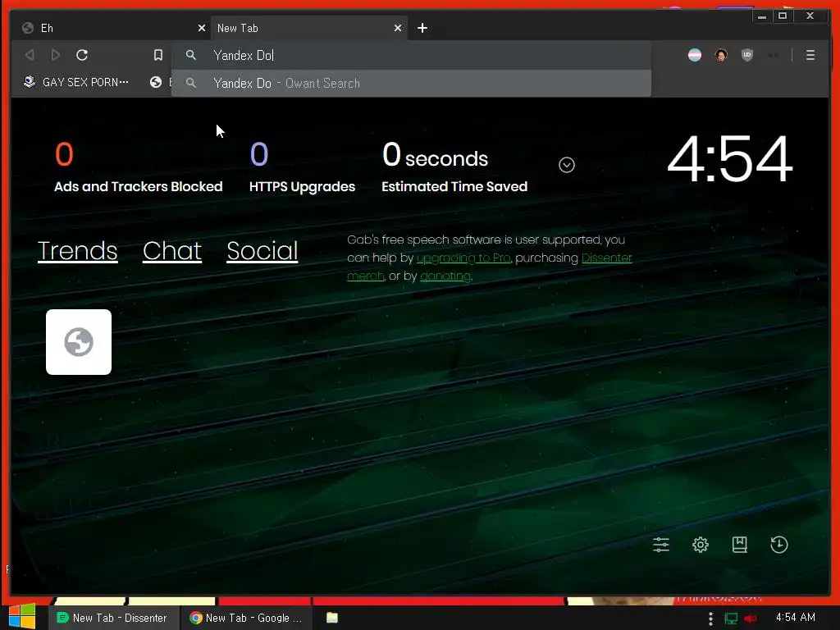Click the HTTPS Upgrades counter
The height and width of the screenshot is (630, 840).
302,167
